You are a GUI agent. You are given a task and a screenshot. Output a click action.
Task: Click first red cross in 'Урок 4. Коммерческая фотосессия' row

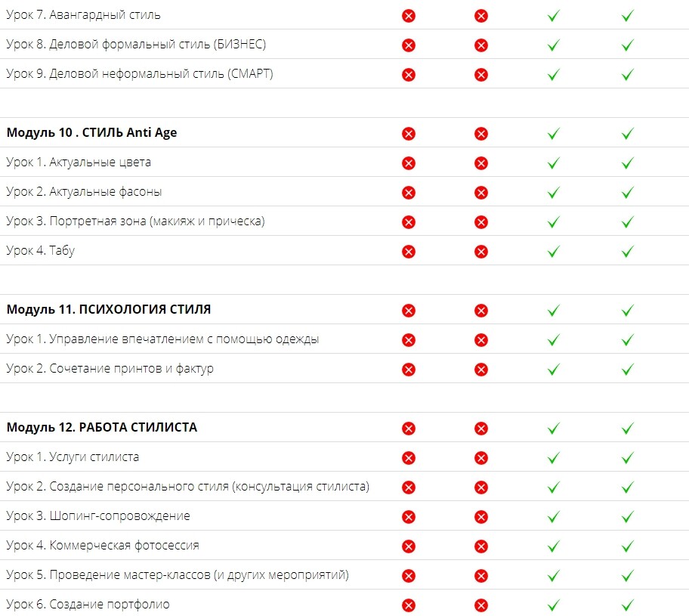coord(408,546)
